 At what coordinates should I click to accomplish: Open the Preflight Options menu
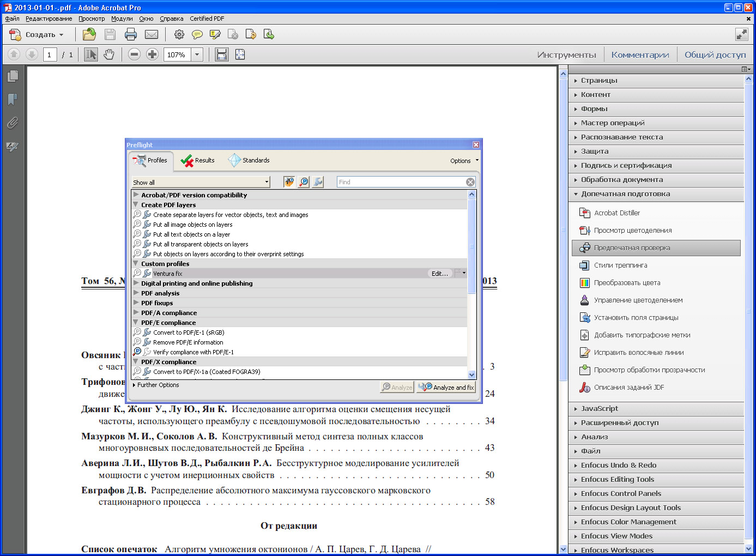(x=464, y=161)
